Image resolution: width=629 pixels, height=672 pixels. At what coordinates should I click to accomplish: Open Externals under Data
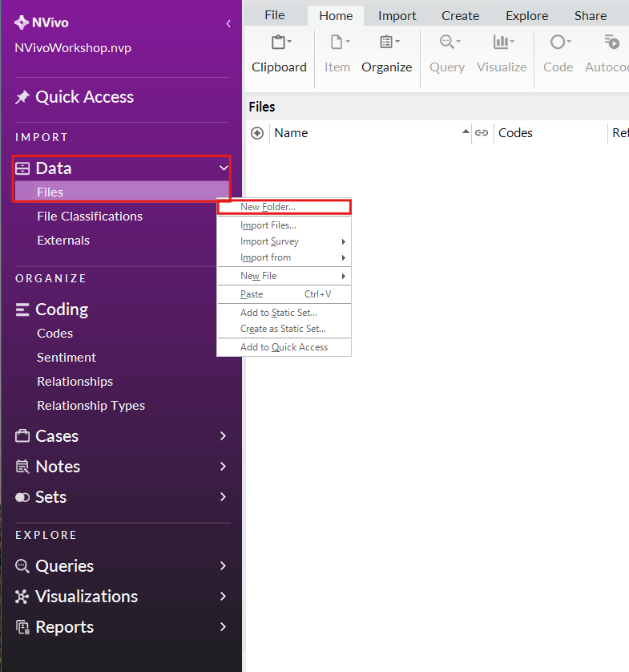(x=63, y=241)
